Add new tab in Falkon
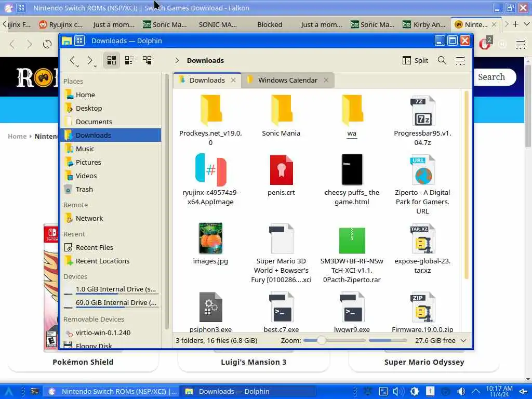 pyautogui.click(x=515, y=24)
